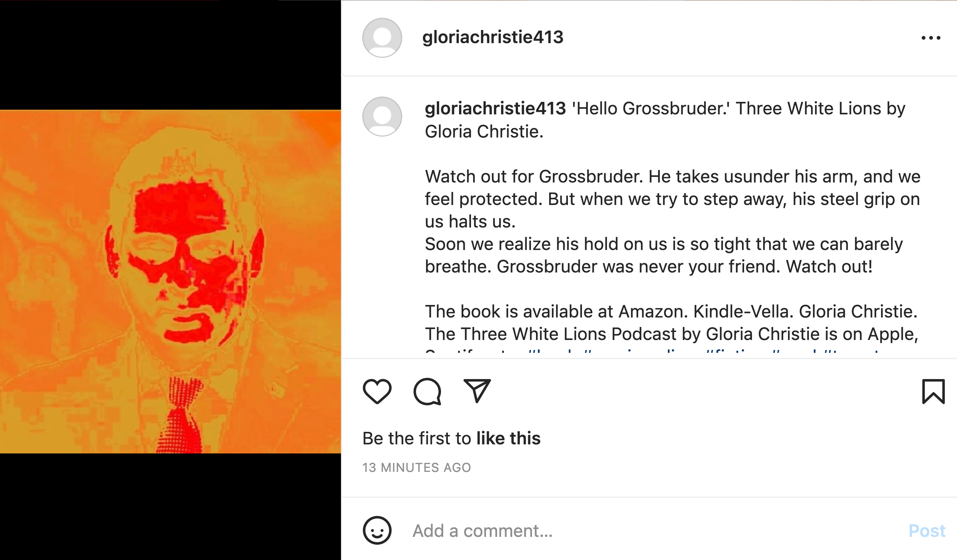
Task: Open gloriachristie413 profile from the header username
Action: coord(493,37)
